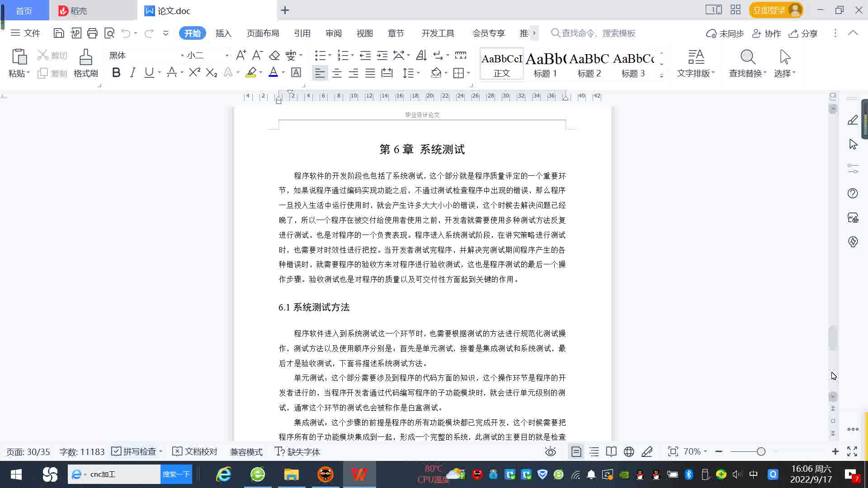Toggle show paragraph marks button
The width and height of the screenshot is (868, 488).
[438, 55]
